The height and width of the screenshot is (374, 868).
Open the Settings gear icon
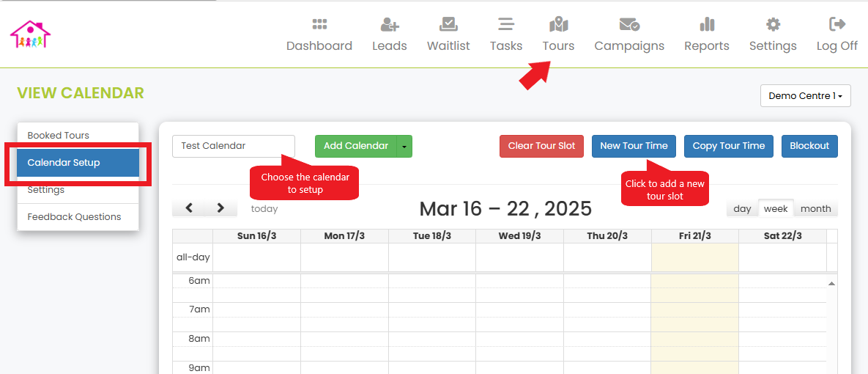tap(773, 24)
